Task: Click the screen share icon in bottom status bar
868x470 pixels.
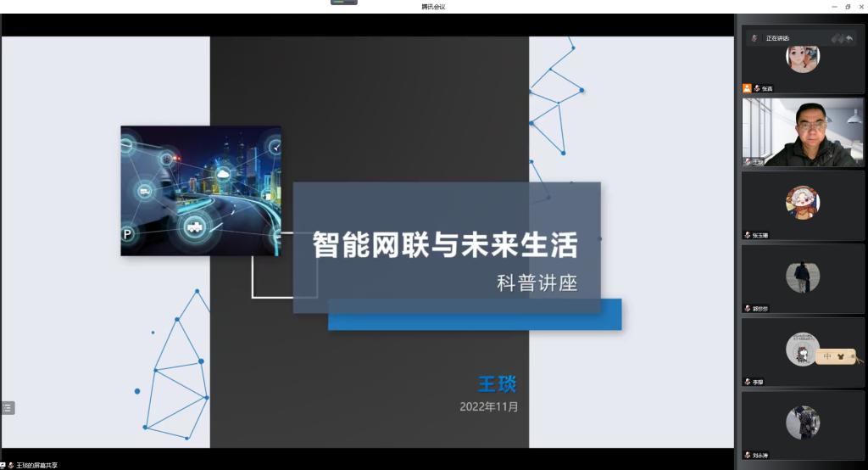Action: (4, 465)
